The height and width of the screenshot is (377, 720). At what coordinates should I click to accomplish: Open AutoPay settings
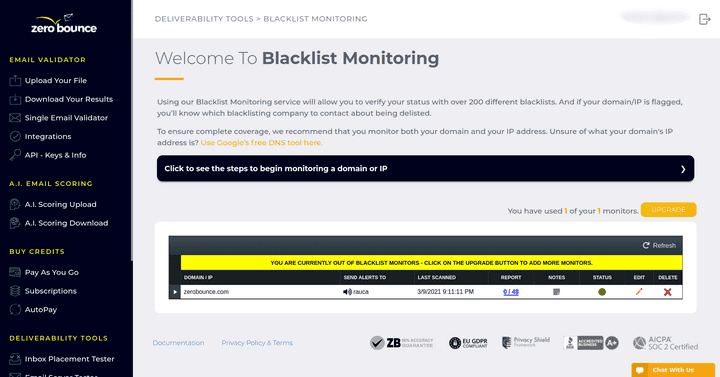click(41, 309)
